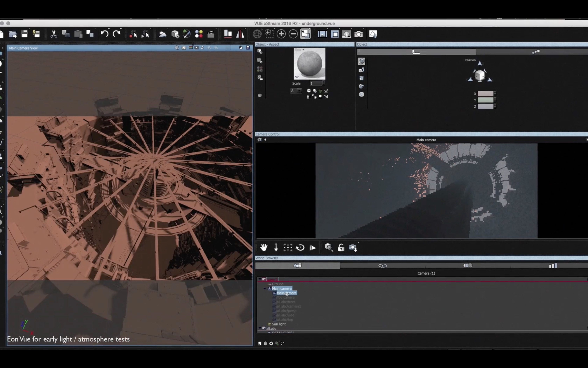Select 'all.abc/persp' camera in tree

[286, 311]
